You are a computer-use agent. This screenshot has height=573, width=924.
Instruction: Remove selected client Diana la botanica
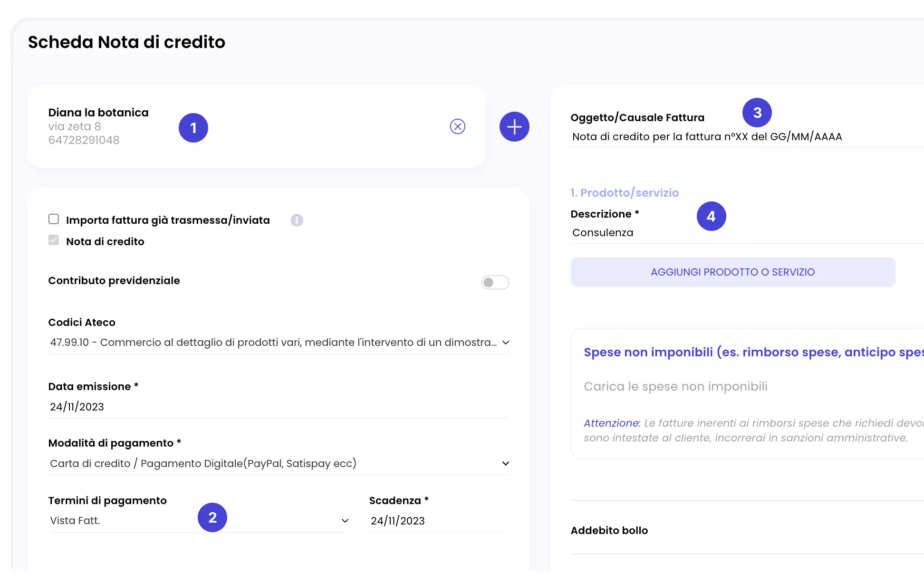[457, 126]
